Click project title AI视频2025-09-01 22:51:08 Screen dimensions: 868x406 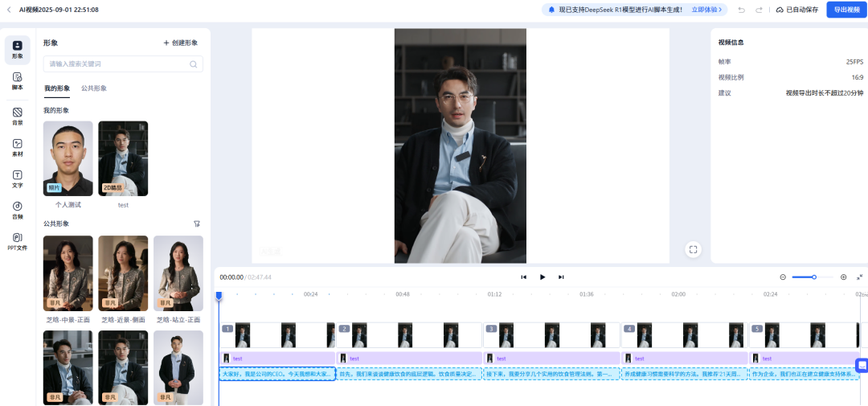[x=59, y=10]
